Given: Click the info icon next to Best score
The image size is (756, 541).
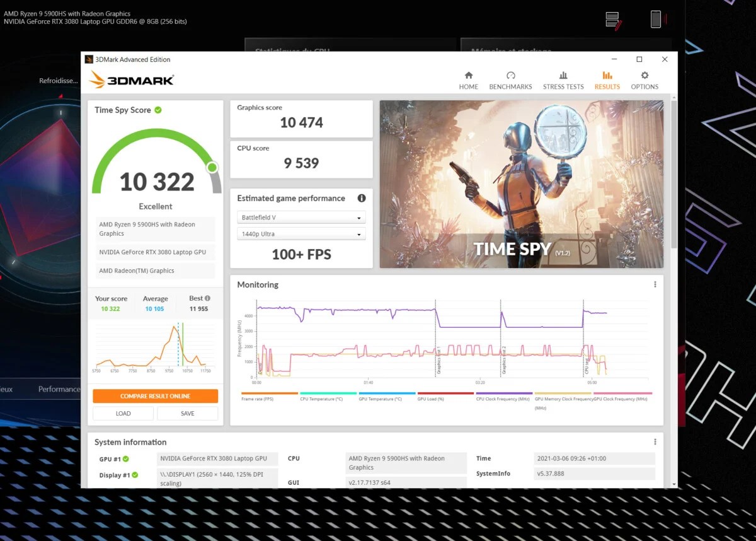Looking at the screenshot, I should [207, 298].
